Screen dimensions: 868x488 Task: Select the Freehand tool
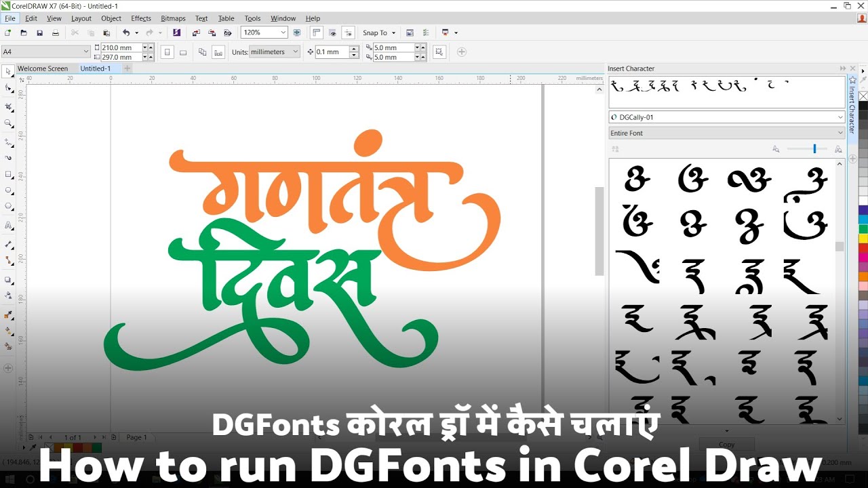coord(8,142)
